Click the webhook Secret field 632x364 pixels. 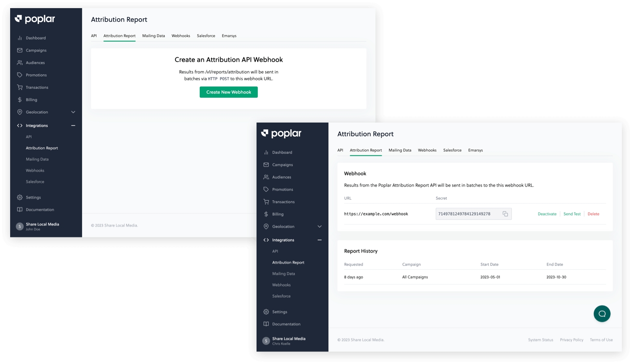tap(467, 214)
